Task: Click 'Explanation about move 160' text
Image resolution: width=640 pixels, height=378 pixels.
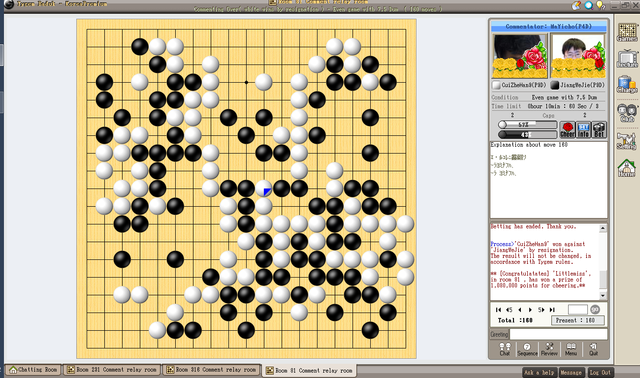Action: pos(529,145)
